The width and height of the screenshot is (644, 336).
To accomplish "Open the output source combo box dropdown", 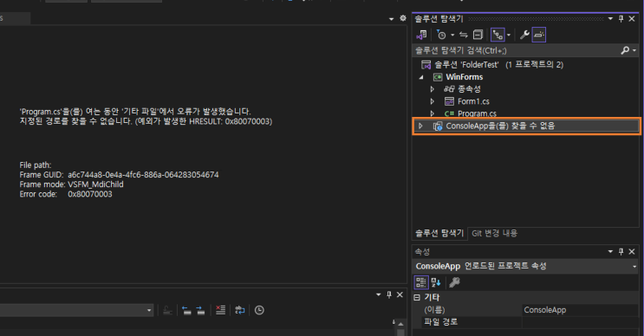I will [x=149, y=310].
